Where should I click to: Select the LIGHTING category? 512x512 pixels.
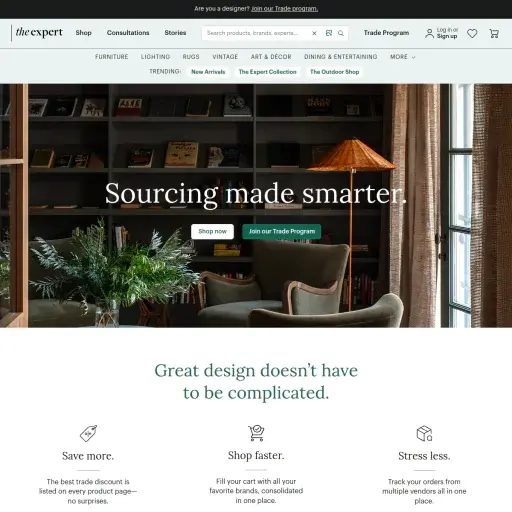[155, 57]
